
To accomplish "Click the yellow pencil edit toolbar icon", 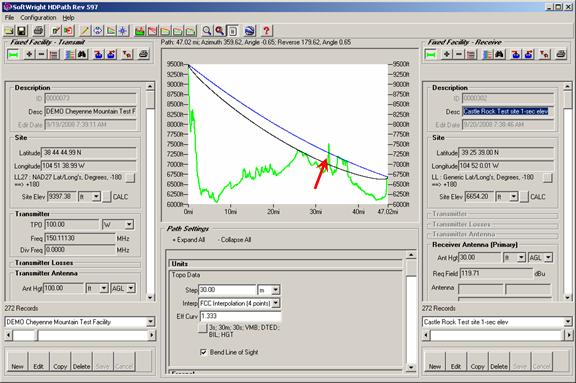I will point(85,31).
